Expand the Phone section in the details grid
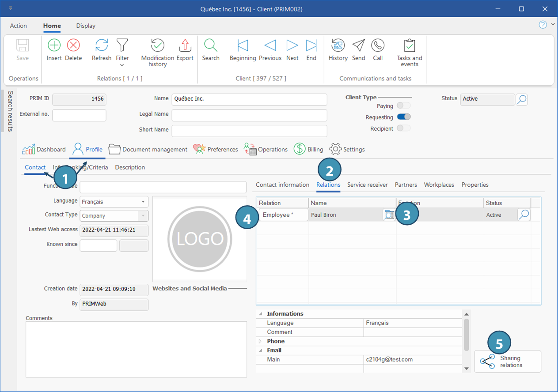 (x=260, y=341)
